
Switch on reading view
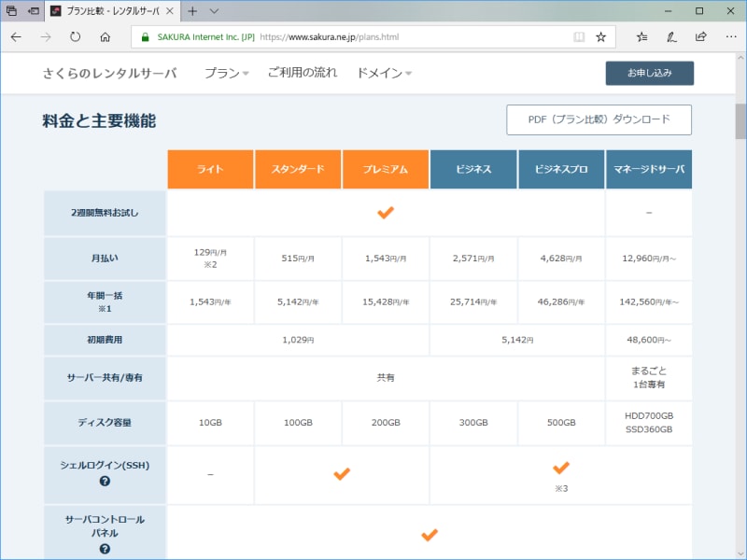[579, 37]
